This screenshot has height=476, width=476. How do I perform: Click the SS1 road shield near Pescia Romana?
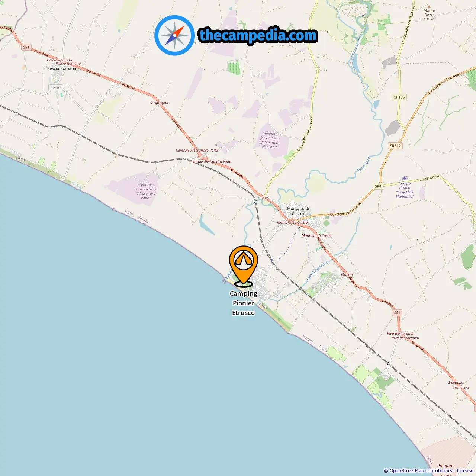pos(26,47)
